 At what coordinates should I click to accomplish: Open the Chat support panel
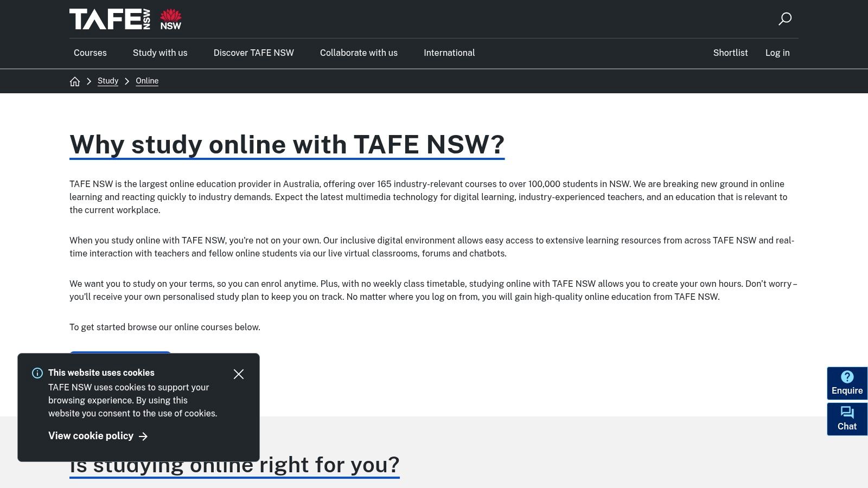847,419
